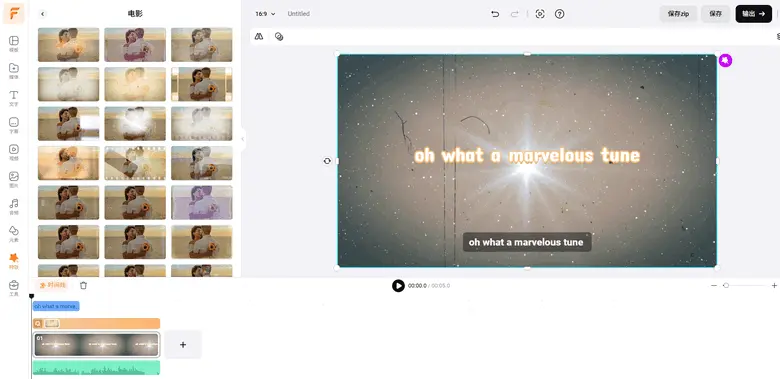This screenshot has height=379, width=780.
Task: Select the green audio waveform track
Action: tap(97, 368)
